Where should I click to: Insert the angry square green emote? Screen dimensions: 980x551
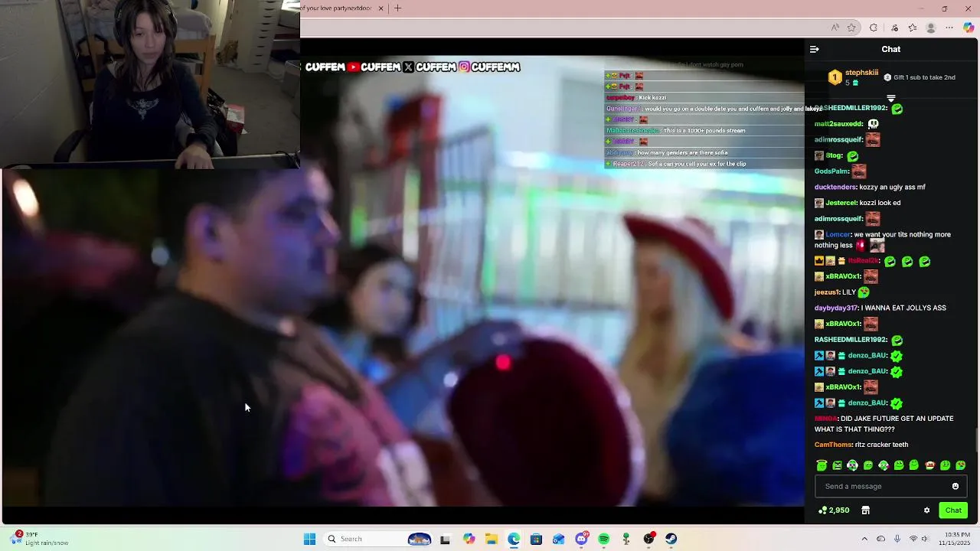(837, 465)
